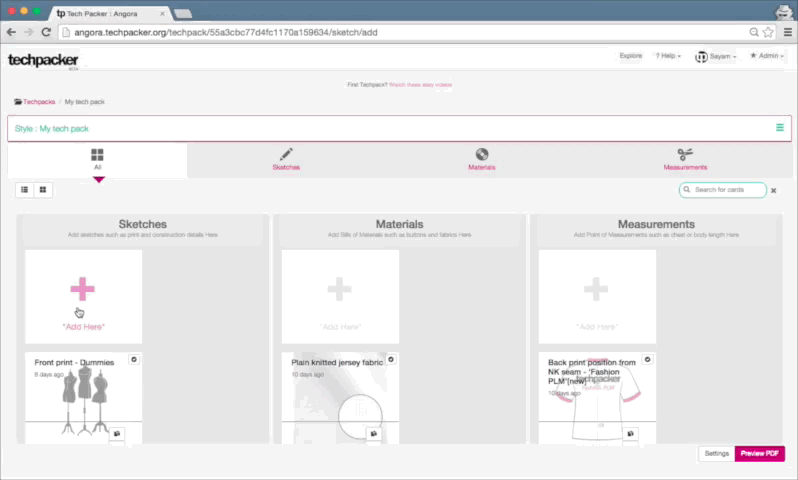Expand the Sayam user dropdown
The width and height of the screenshot is (798, 480).
coord(716,57)
